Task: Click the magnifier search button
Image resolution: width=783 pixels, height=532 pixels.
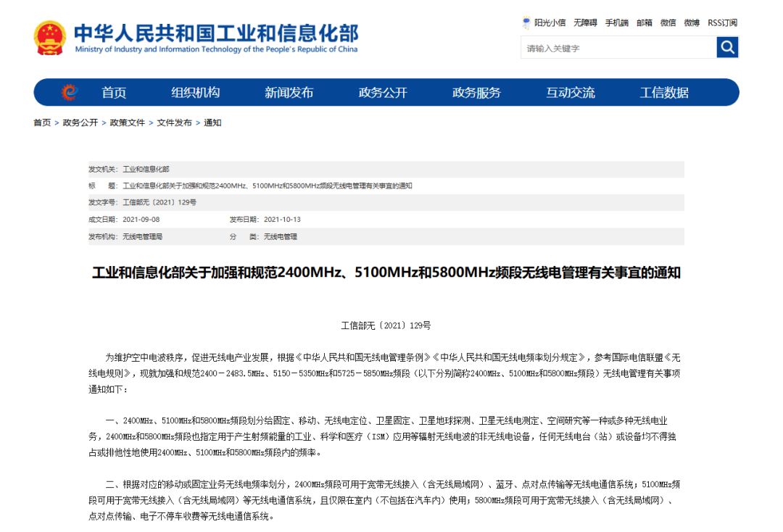Action: click(727, 48)
